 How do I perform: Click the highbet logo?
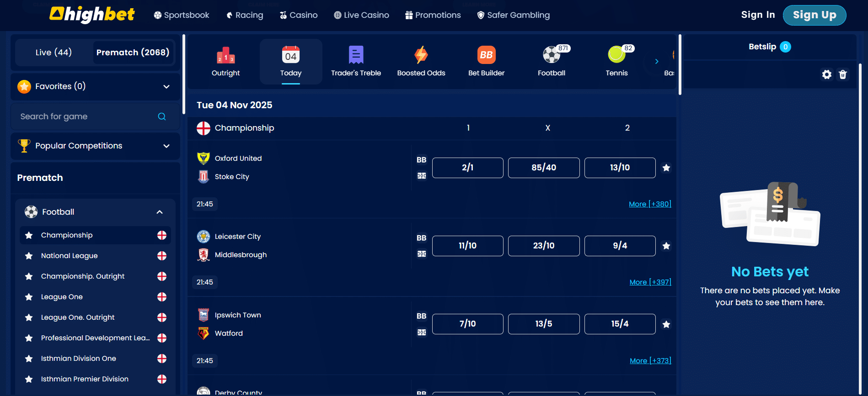(92, 15)
